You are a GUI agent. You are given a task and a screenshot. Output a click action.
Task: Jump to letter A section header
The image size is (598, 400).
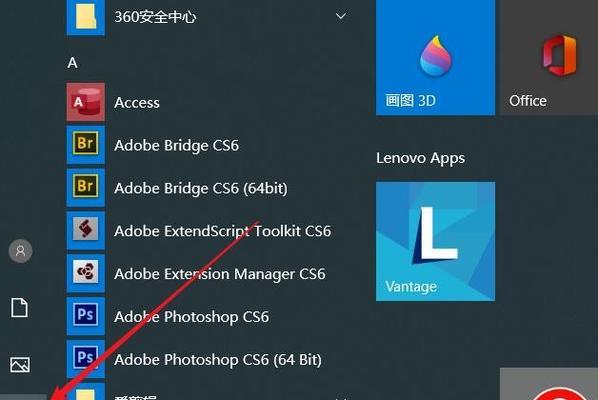click(x=72, y=63)
